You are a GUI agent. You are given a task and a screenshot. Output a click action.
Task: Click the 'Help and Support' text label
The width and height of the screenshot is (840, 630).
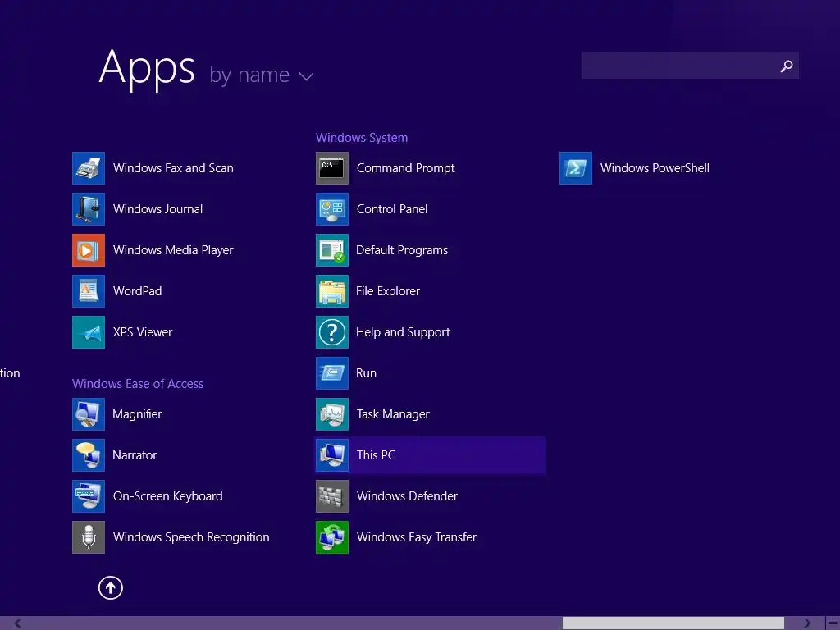pyautogui.click(x=403, y=332)
